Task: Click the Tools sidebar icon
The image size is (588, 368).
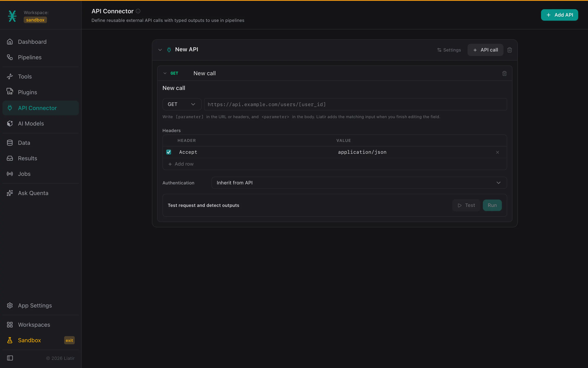Action: 10,76
